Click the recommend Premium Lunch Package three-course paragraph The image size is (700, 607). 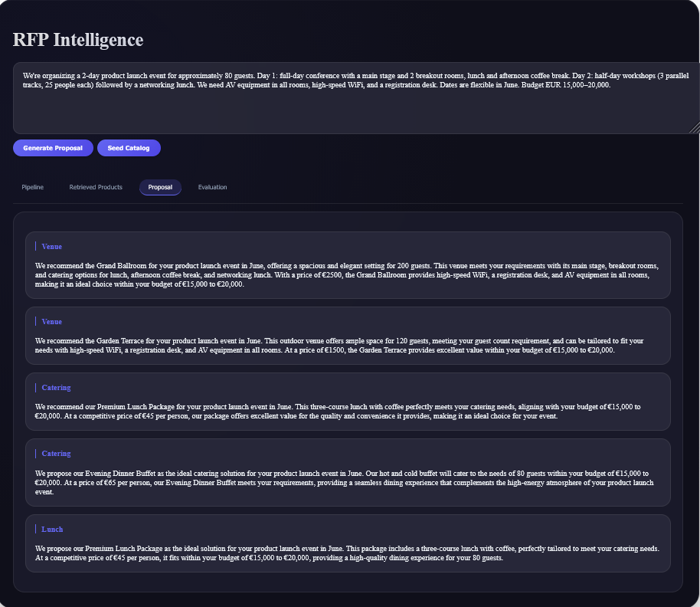click(338, 412)
